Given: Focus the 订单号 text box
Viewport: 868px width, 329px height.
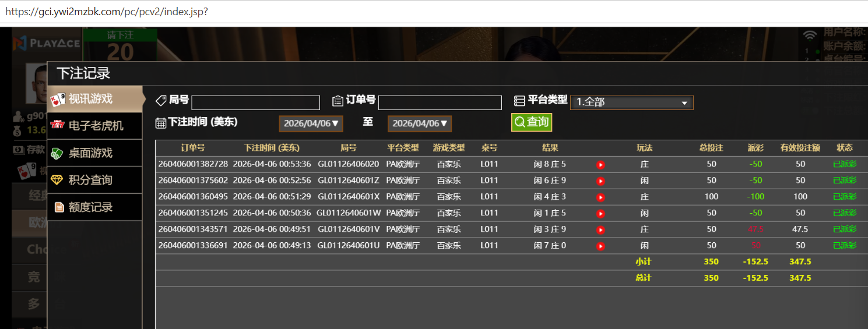Looking at the screenshot, I should (x=440, y=102).
